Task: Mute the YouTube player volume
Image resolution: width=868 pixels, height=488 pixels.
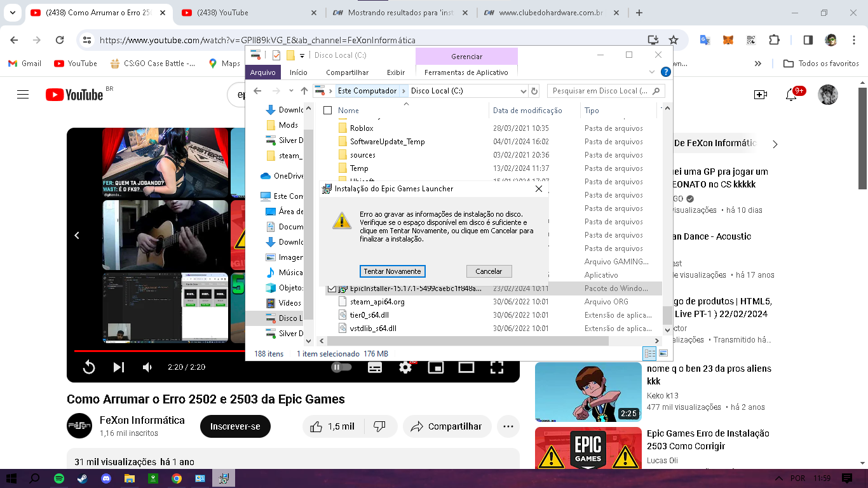Action: [147, 367]
